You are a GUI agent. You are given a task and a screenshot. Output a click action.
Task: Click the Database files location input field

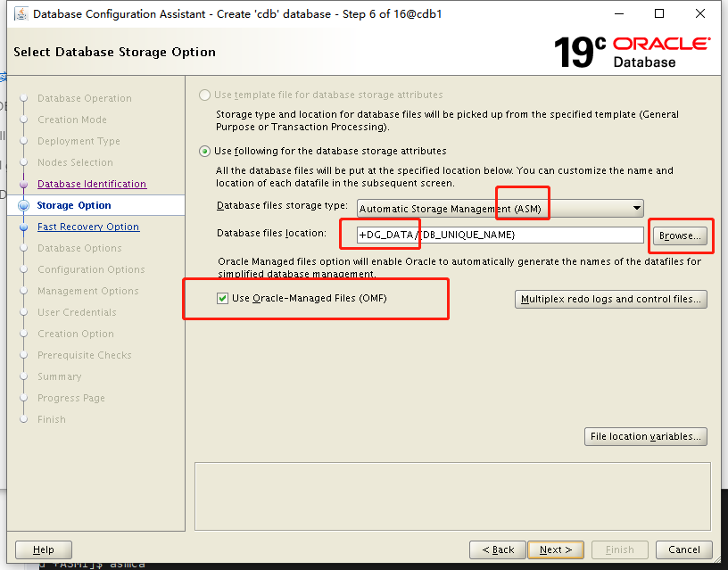click(x=500, y=235)
